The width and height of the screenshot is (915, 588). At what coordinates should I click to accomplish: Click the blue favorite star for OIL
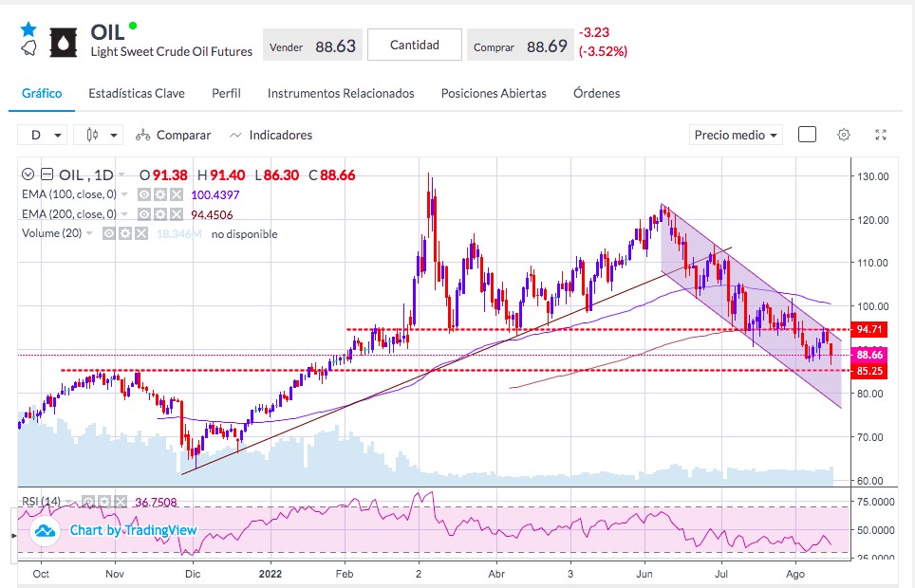28,29
